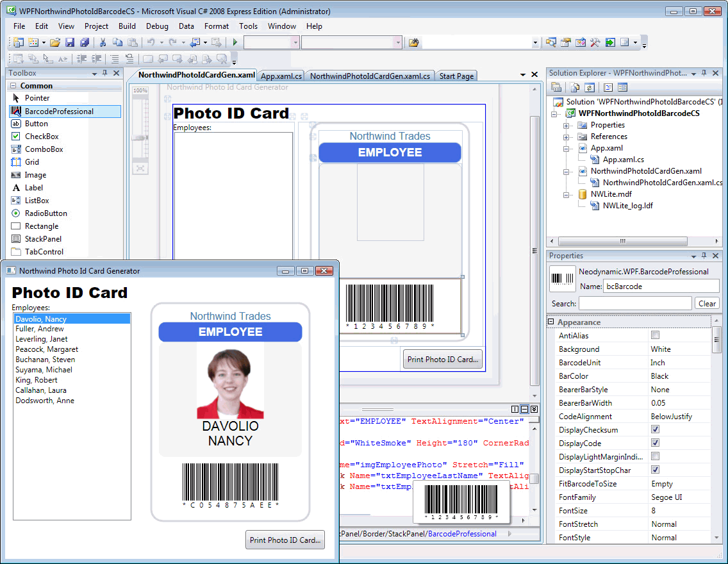Click the Cut scissors icon
The image size is (728, 564).
pyautogui.click(x=103, y=43)
